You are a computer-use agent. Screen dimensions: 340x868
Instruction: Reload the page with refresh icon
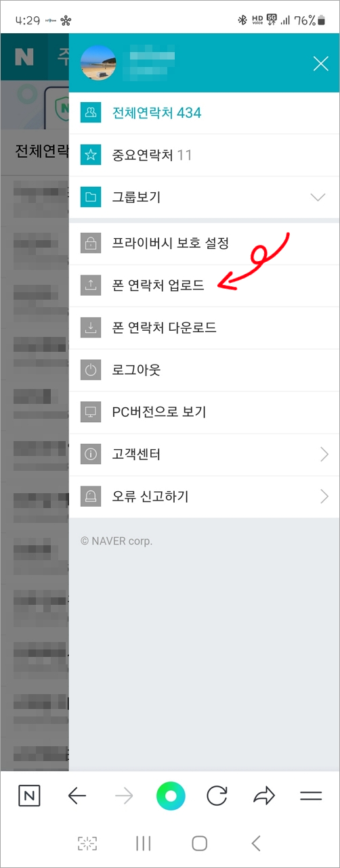pyautogui.click(x=217, y=796)
